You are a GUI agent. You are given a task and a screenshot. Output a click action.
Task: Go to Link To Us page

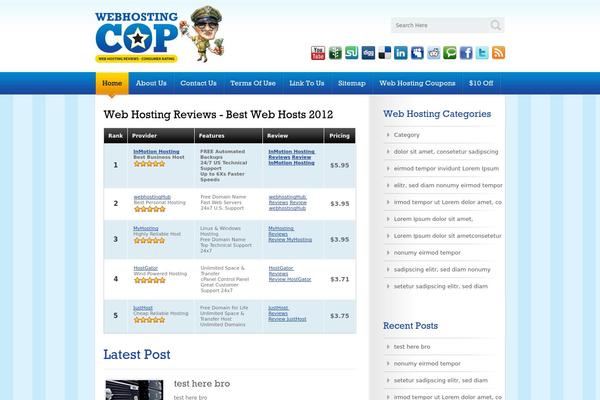[307, 83]
